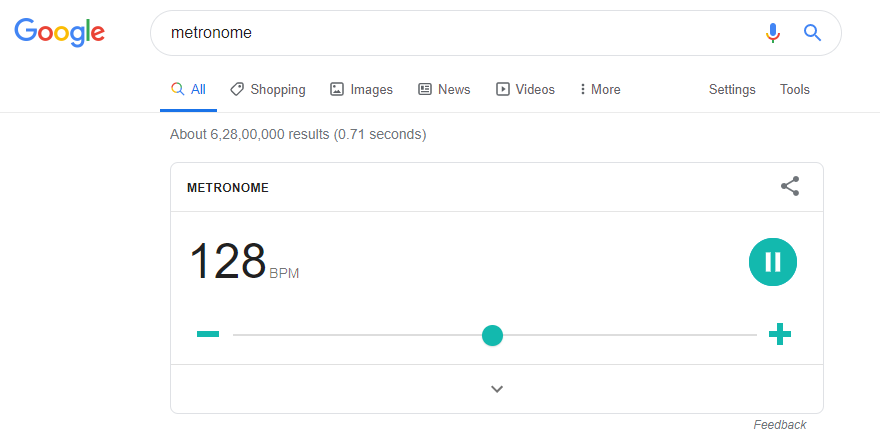Click the Feedback link
880x442 pixels.
point(780,425)
